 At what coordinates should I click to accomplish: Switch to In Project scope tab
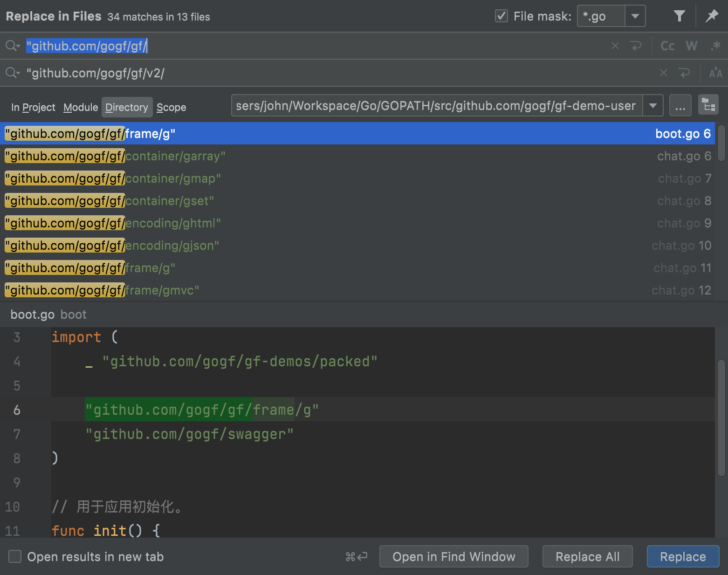point(33,108)
